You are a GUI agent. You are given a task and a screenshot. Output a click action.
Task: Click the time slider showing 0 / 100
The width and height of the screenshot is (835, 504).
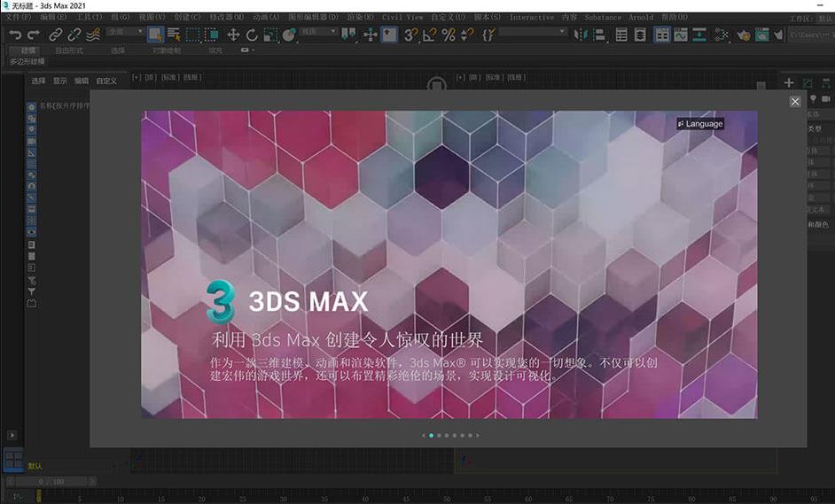[51, 481]
